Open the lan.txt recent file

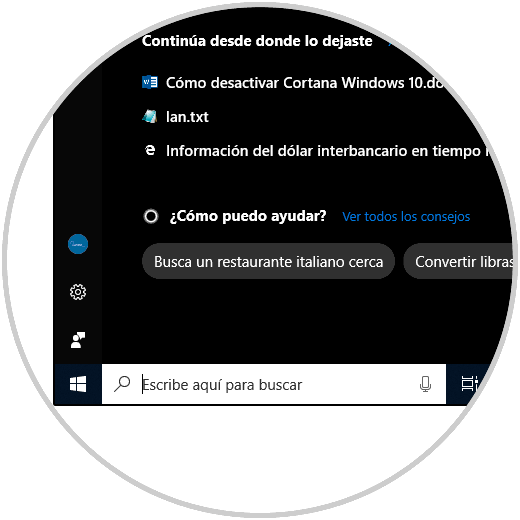tap(187, 117)
